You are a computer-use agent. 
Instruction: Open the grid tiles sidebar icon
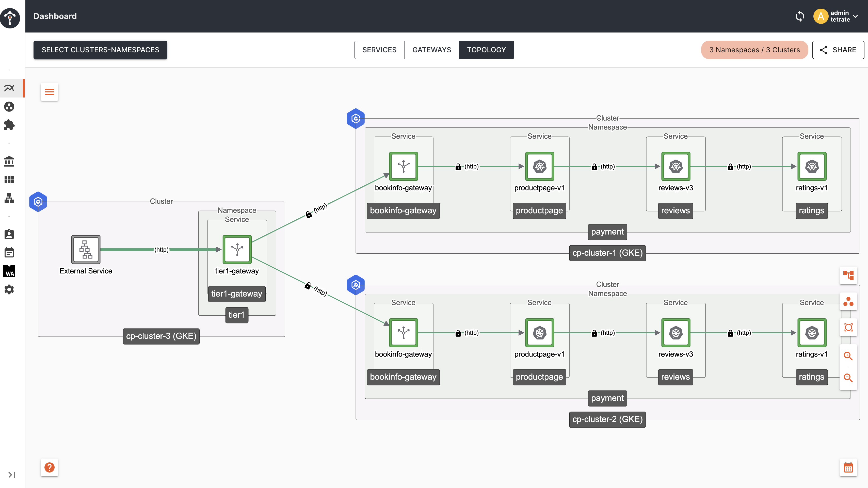tap(9, 180)
